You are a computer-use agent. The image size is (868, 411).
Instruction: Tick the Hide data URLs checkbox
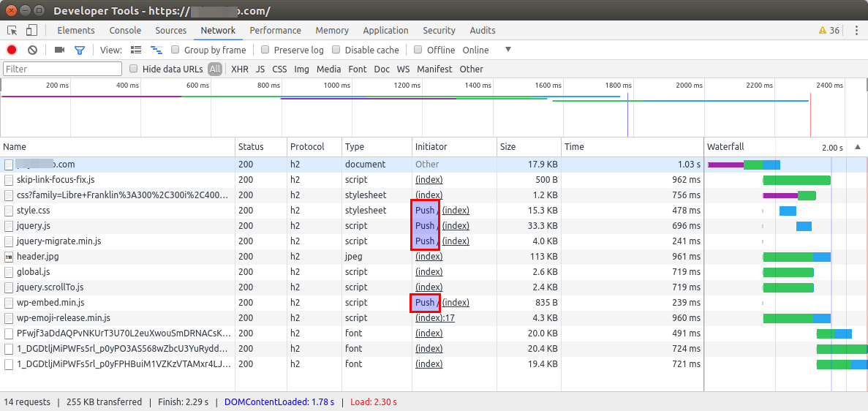(134, 69)
